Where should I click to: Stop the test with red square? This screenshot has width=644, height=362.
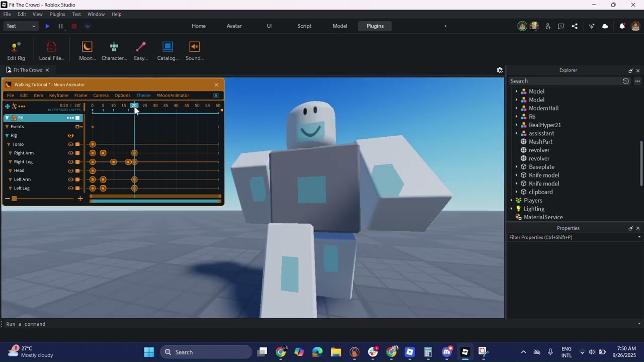tap(74, 26)
